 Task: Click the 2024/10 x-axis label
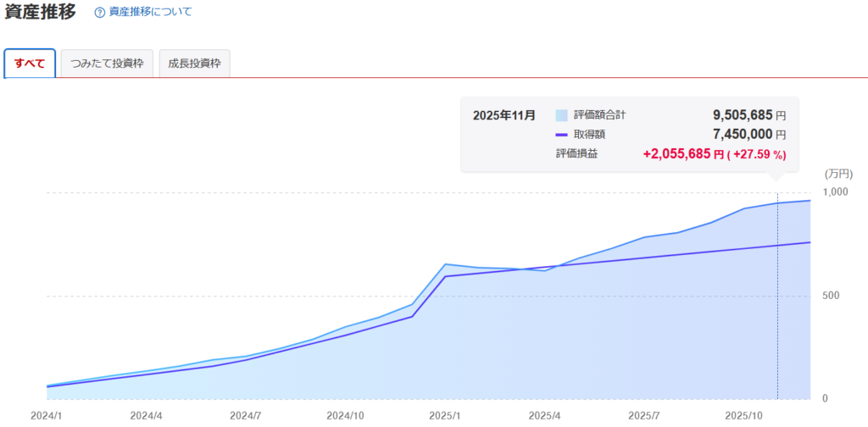pyautogui.click(x=346, y=416)
